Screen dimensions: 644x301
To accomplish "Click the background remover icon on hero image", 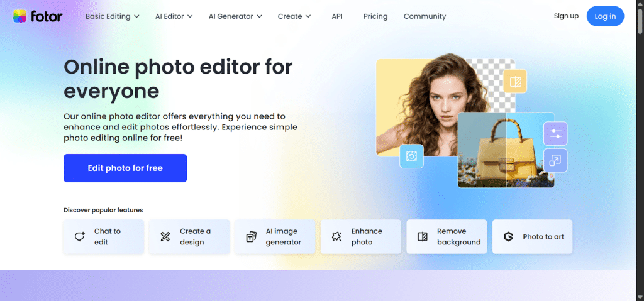I will click(x=515, y=81).
